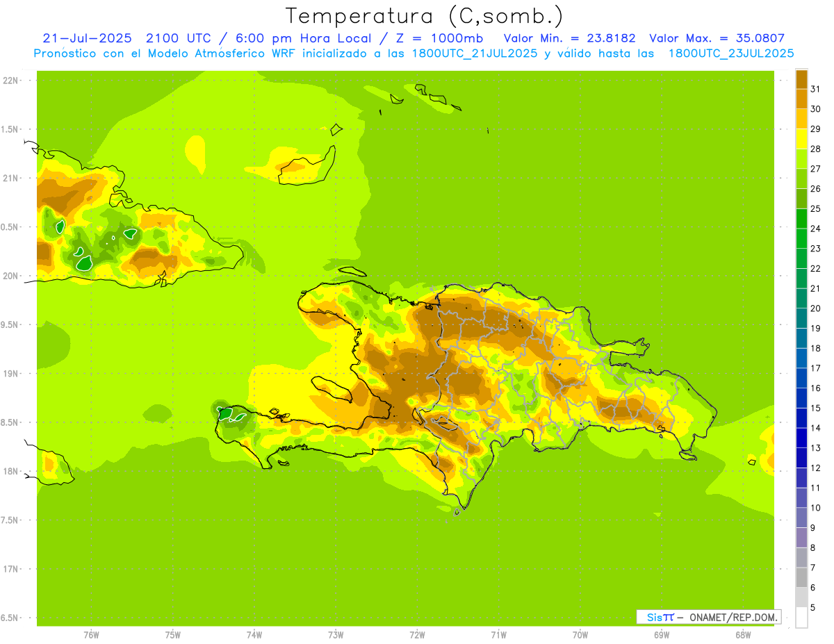Screen dimensions: 834x644
Task: Click the '71W' longitude label
Action: tap(498, 635)
